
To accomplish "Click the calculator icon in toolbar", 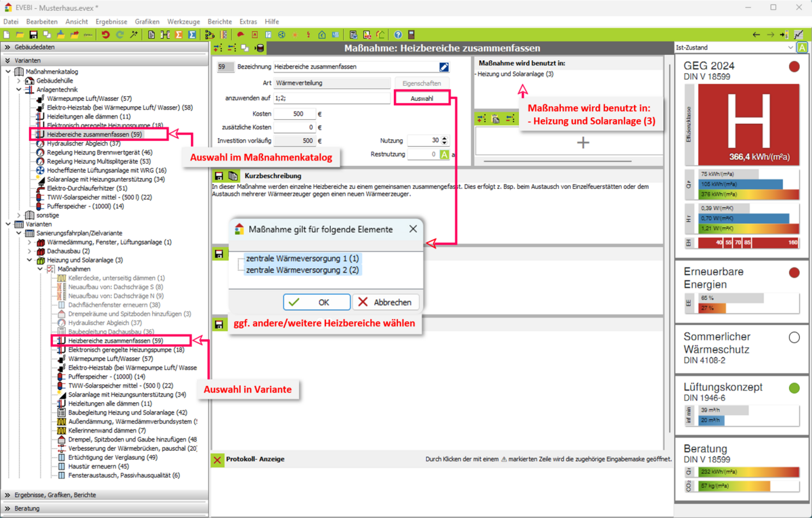I will [411, 35].
